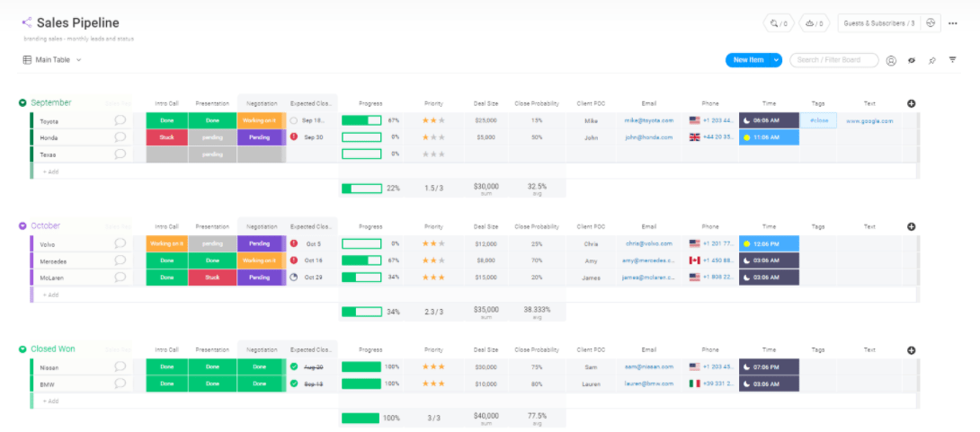The height and width of the screenshot is (432, 980).
Task: Click the Deal Size column header in September
Action: point(486,103)
